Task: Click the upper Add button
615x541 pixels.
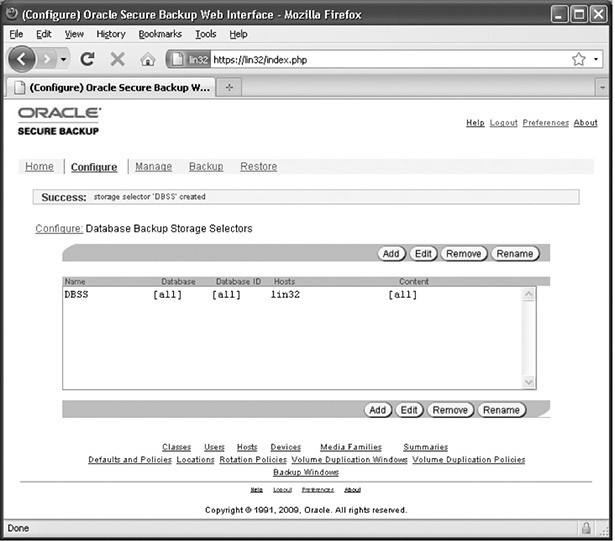Action: tap(391, 253)
